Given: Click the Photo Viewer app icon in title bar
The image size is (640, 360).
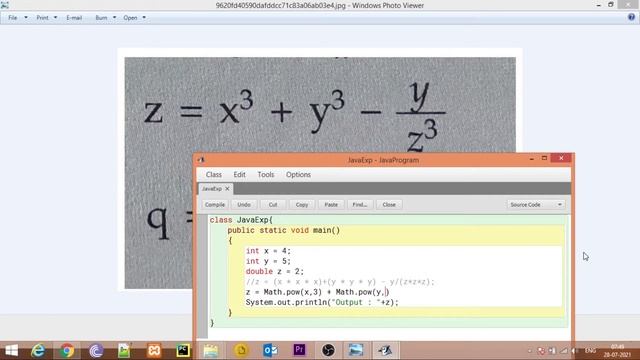Looking at the screenshot, I should coord(5,5).
